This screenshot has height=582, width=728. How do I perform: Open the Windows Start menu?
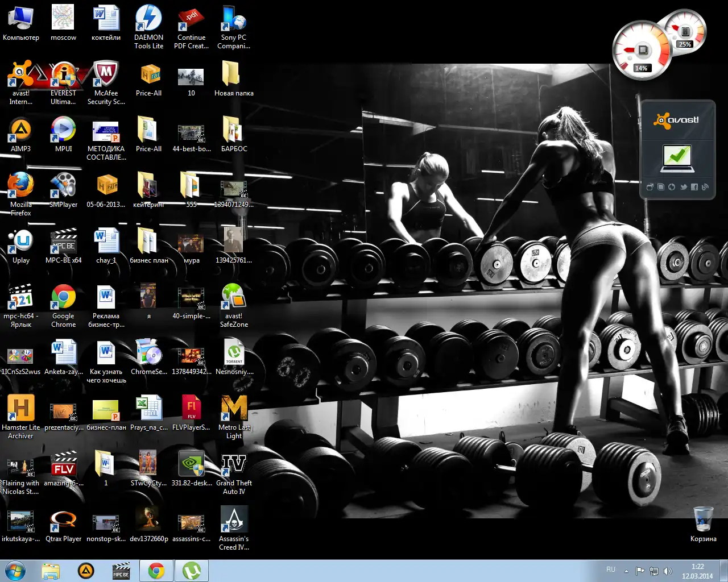[15, 571]
